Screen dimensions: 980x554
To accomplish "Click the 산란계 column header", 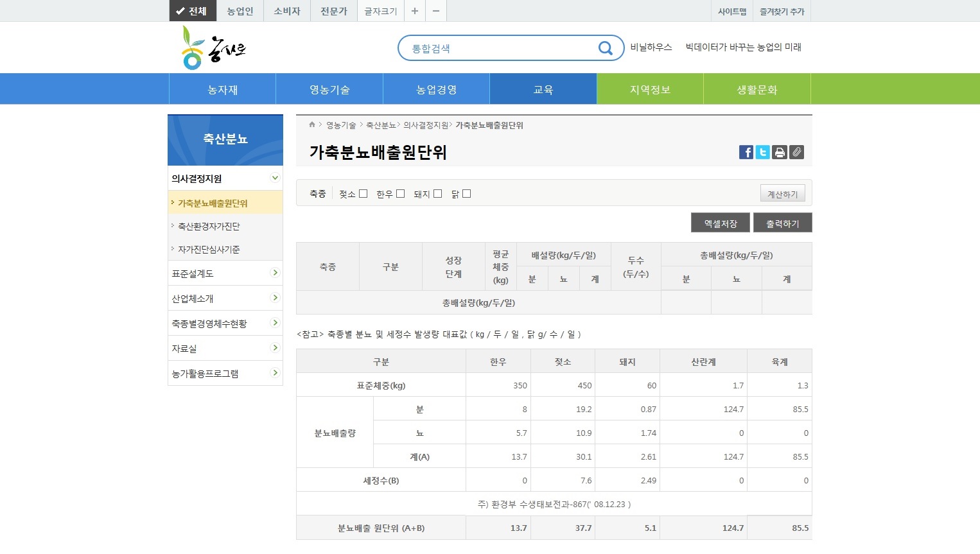I will click(x=703, y=361).
